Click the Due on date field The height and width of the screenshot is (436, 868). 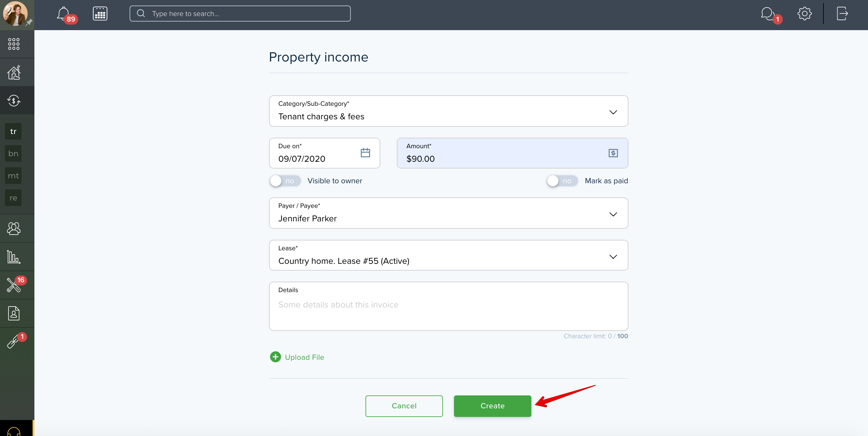click(x=324, y=153)
